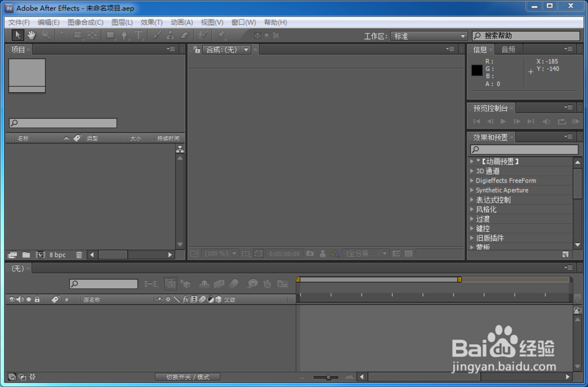Viewport: 588px width, 387px height.
Task: Toggle the Live Update button in timeline
Action: pos(171,284)
